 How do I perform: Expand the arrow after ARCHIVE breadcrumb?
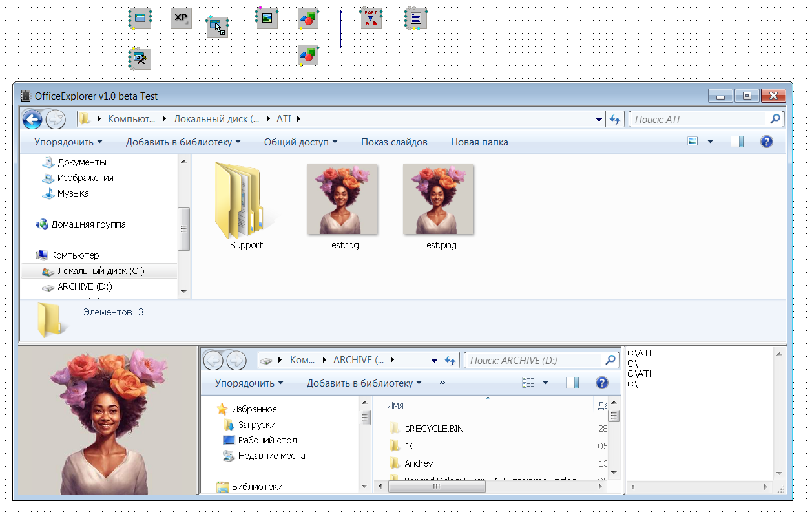[x=392, y=360]
